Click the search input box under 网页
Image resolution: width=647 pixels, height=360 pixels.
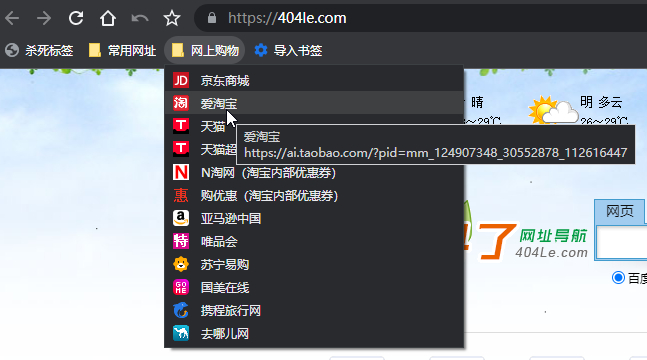621,243
